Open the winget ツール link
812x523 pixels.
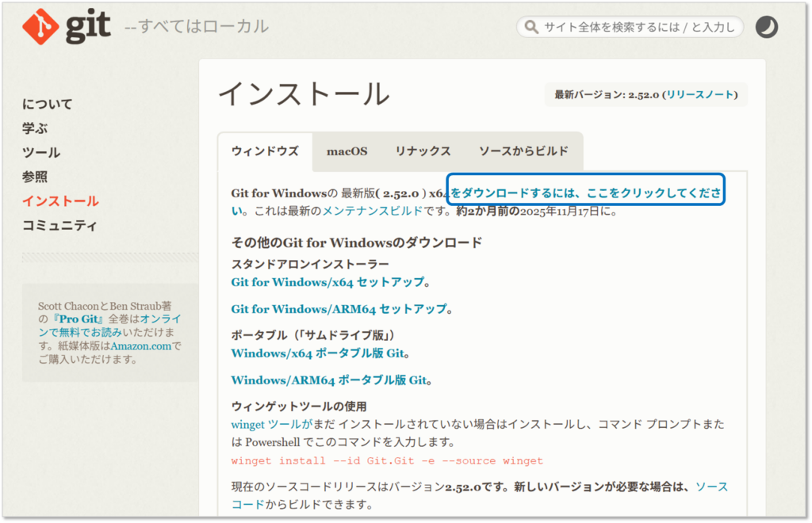pos(266,425)
